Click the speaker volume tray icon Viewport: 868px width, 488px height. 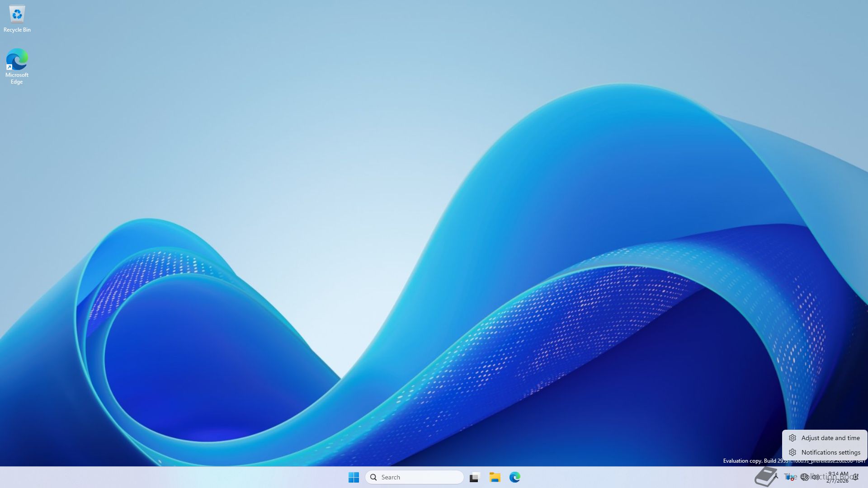click(x=815, y=477)
